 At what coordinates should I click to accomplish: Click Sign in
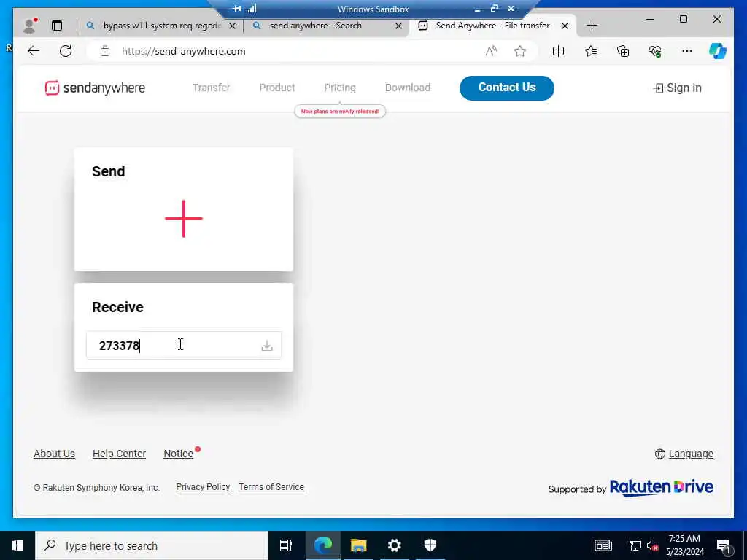click(x=677, y=88)
